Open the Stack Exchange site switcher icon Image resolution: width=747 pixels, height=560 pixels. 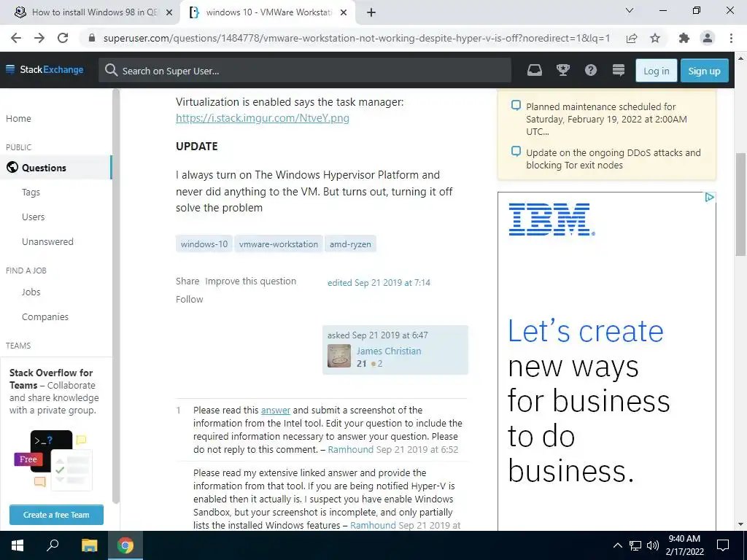(619, 71)
